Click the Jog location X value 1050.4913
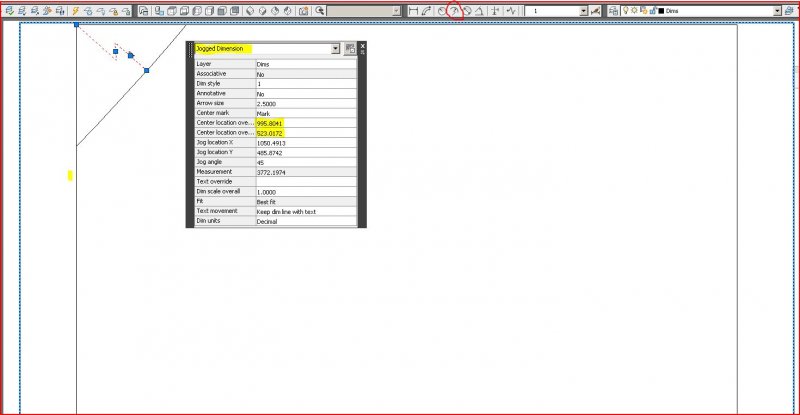Viewport: 800px width, 415px height. point(306,143)
